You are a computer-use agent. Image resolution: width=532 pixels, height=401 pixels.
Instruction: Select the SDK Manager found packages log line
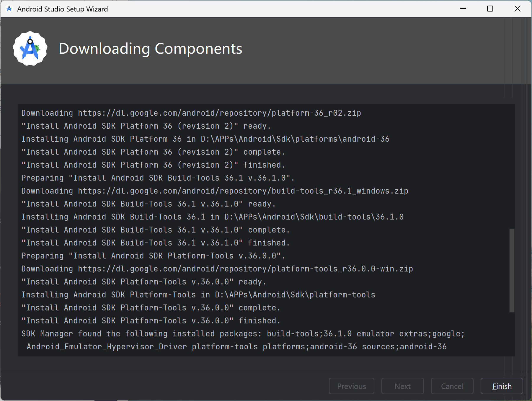pyautogui.click(x=243, y=333)
